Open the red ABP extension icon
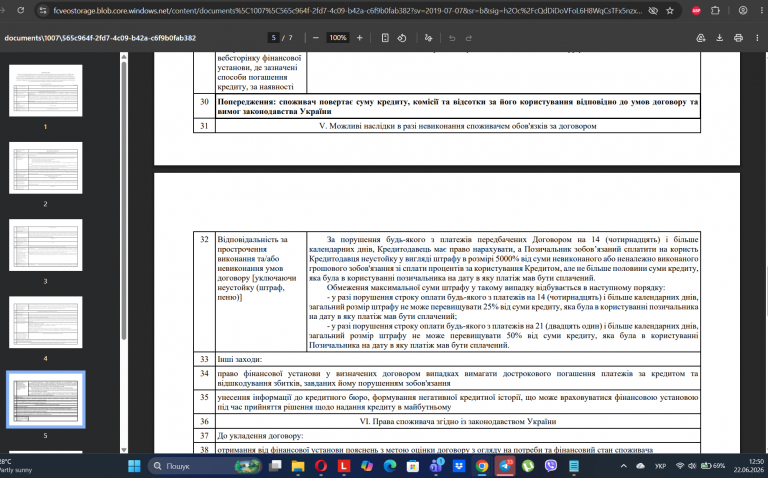The width and height of the screenshot is (768, 478). pyautogui.click(x=696, y=10)
